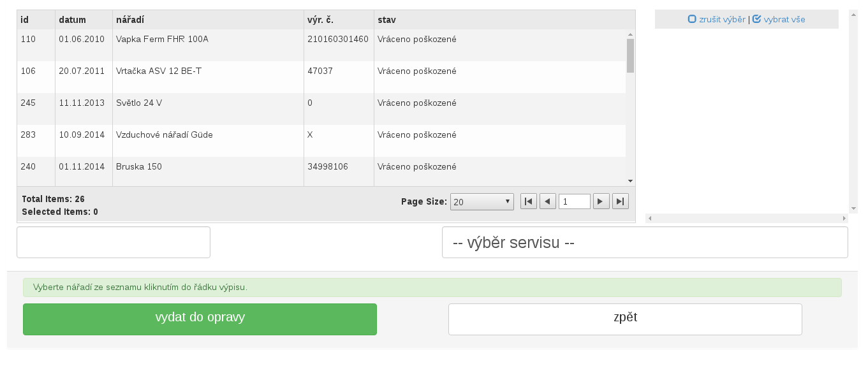Click the 'stav' column header
Viewport: 868px width, 371px height.
click(386, 20)
